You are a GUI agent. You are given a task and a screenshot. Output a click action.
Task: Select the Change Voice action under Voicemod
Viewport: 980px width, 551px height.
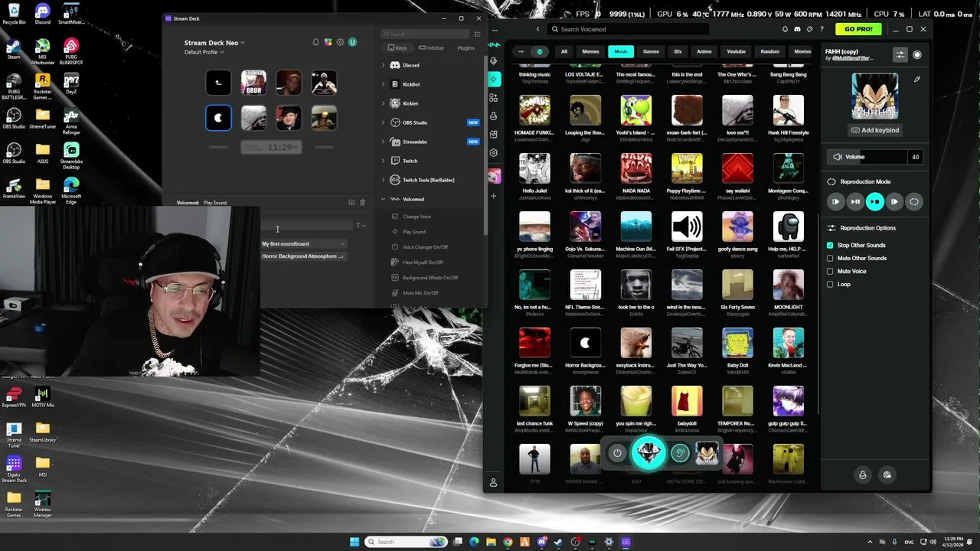tap(416, 217)
